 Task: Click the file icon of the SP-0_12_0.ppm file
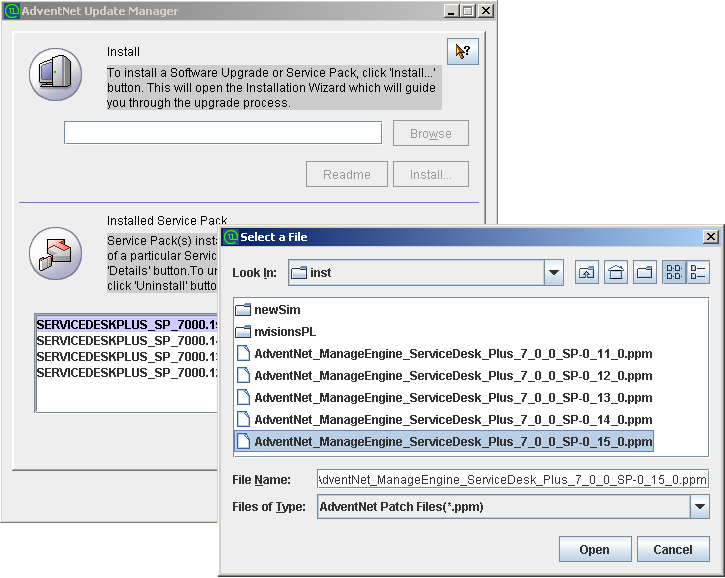point(243,375)
